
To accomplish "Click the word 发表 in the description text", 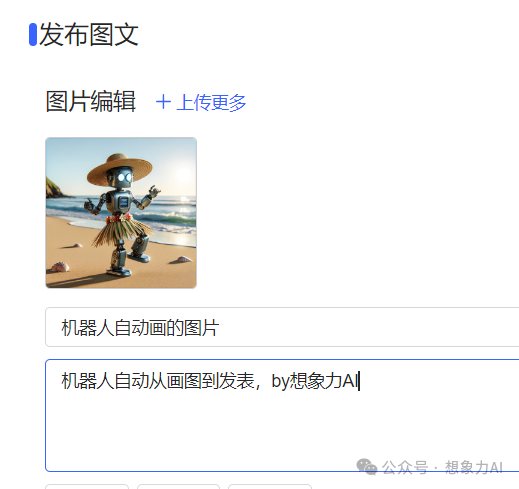I will (236, 381).
